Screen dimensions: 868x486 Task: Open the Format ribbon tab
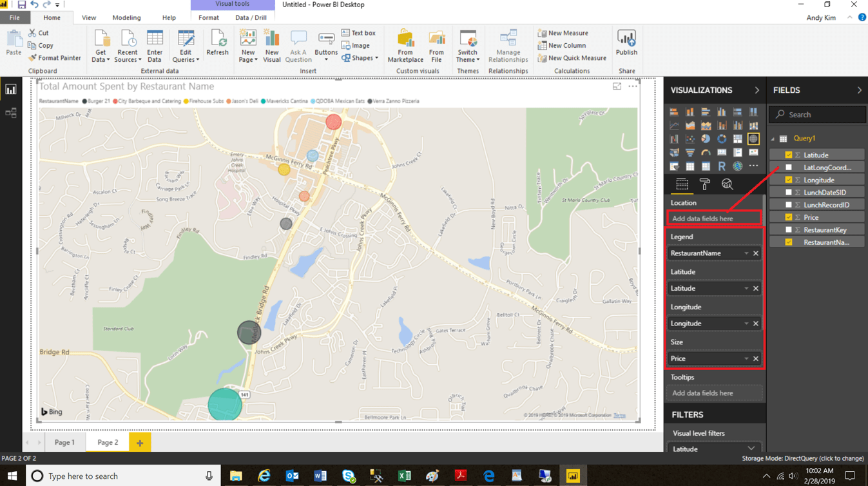209,17
